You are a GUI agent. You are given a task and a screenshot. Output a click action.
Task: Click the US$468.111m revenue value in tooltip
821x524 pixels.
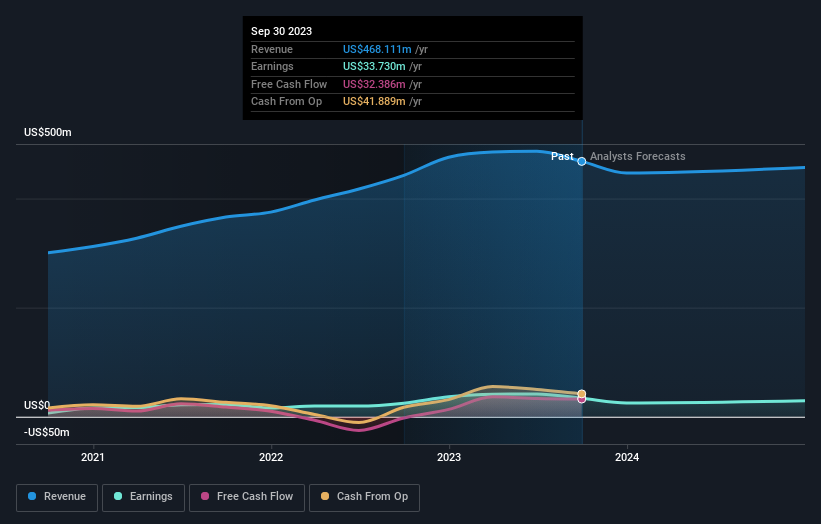[x=377, y=49]
